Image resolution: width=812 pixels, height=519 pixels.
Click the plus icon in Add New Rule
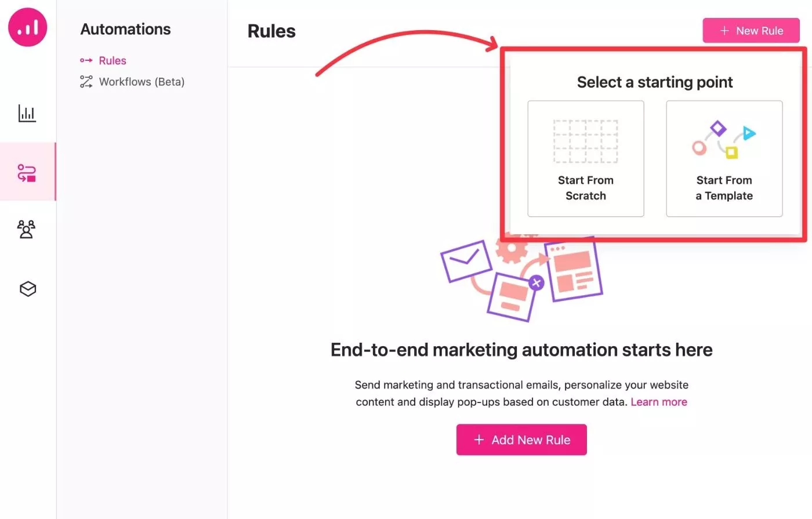coord(479,440)
